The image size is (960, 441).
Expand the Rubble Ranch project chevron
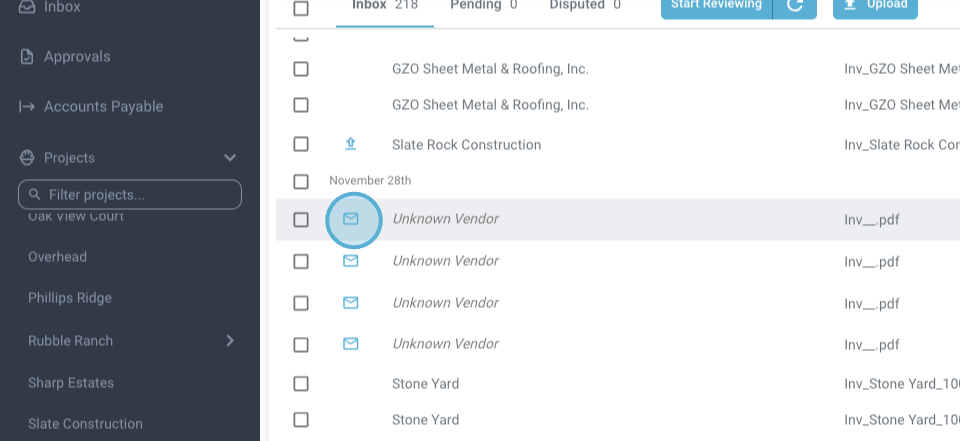coord(230,341)
